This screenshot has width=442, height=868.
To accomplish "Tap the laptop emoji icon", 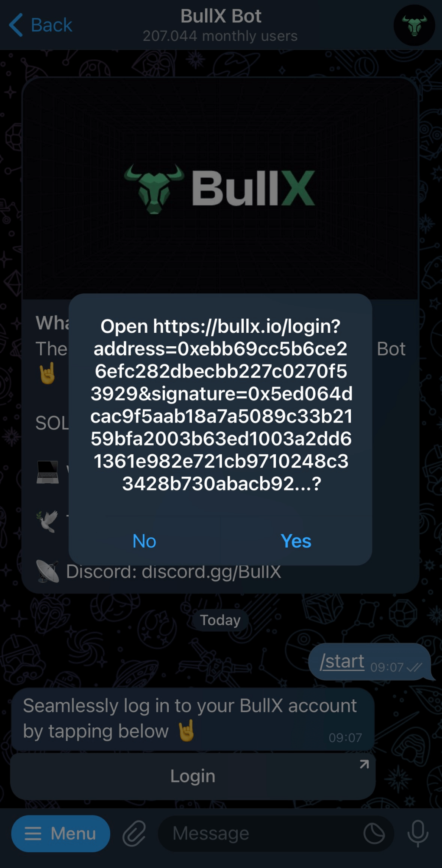I will 48,472.
